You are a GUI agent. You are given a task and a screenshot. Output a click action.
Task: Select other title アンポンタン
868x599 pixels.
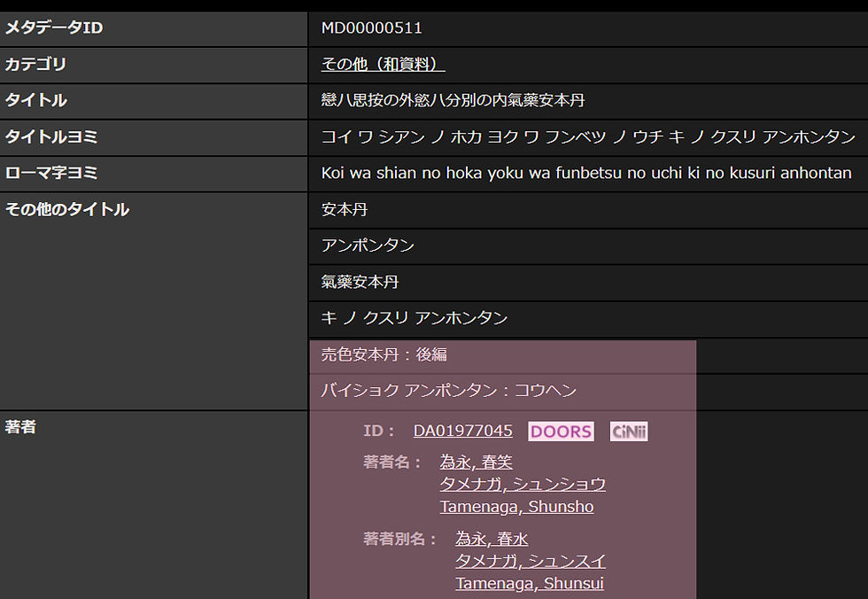[368, 245]
